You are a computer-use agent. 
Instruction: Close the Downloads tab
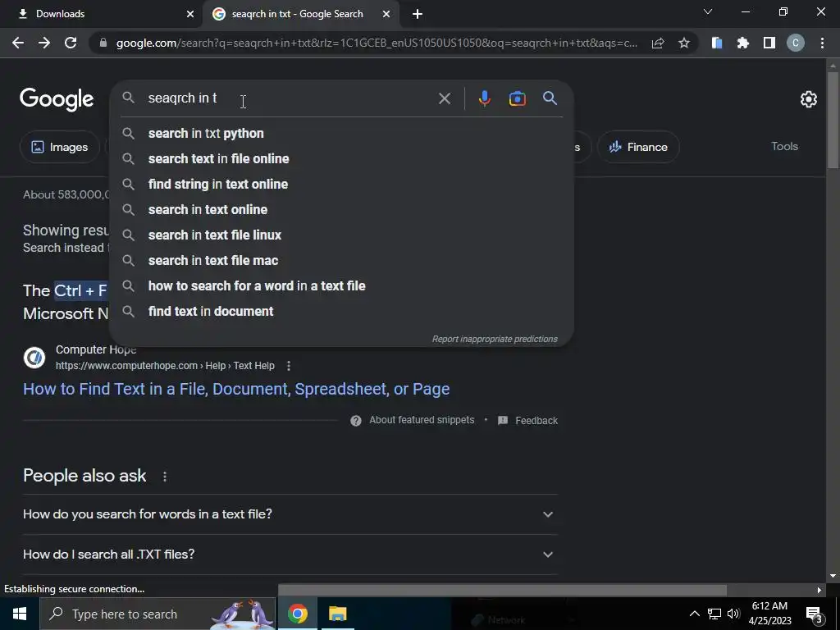(x=190, y=14)
